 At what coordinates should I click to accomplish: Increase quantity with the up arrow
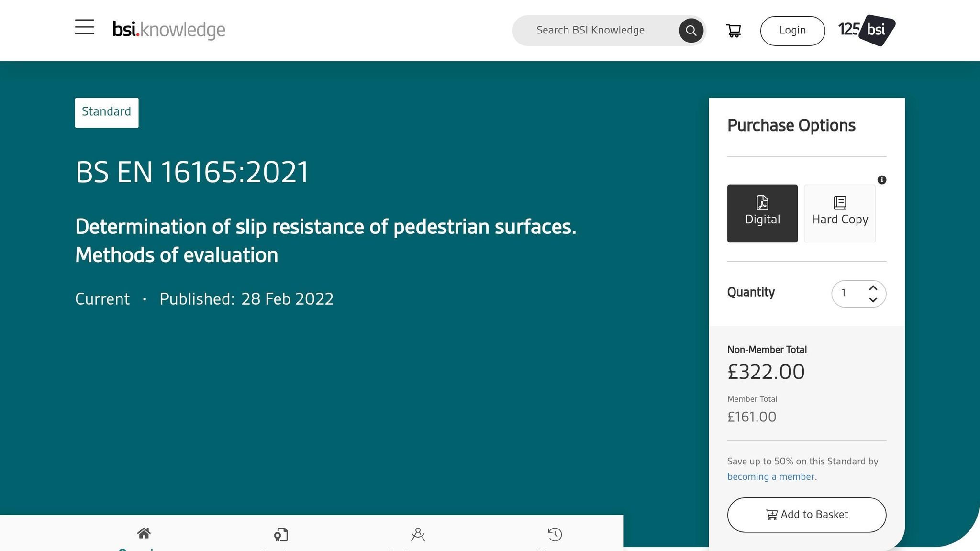(873, 288)
